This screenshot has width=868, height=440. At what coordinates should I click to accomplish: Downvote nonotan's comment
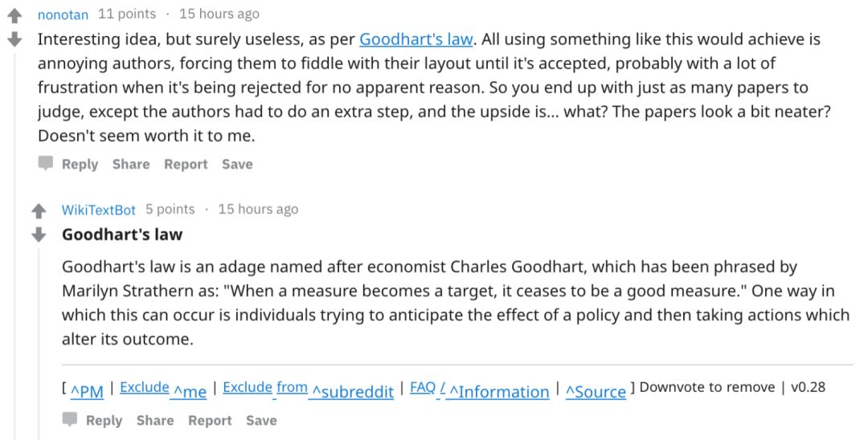14,39
